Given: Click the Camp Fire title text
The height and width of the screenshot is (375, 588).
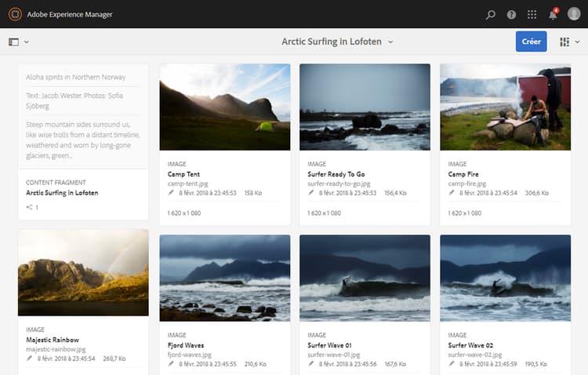Looking at the screenshot, I should coord(463,174).
